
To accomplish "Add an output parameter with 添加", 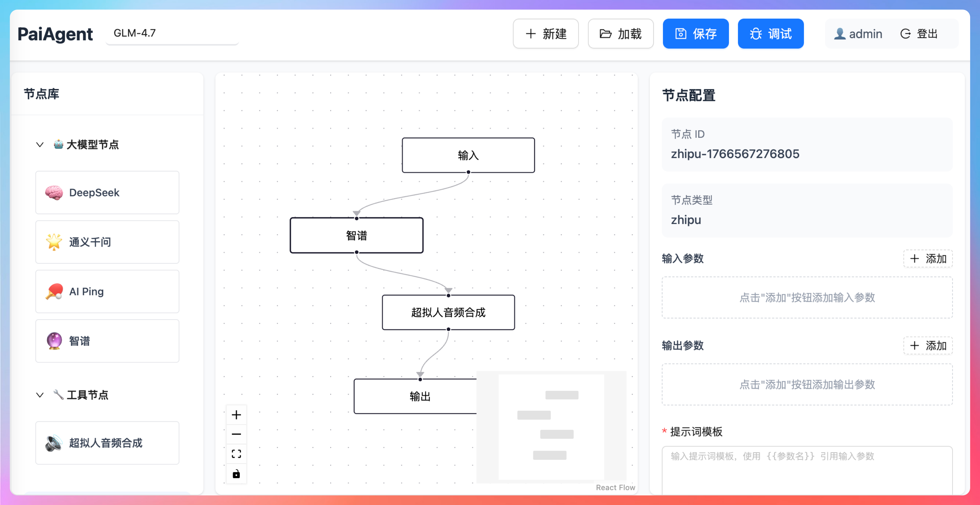I will [x=927, y=345].
